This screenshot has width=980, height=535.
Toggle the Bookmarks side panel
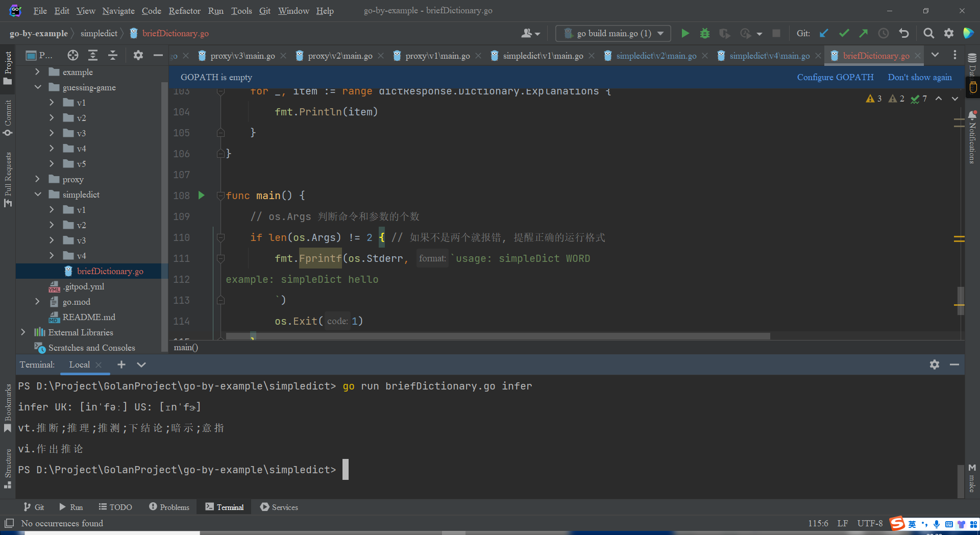click(x=8, y=407)
